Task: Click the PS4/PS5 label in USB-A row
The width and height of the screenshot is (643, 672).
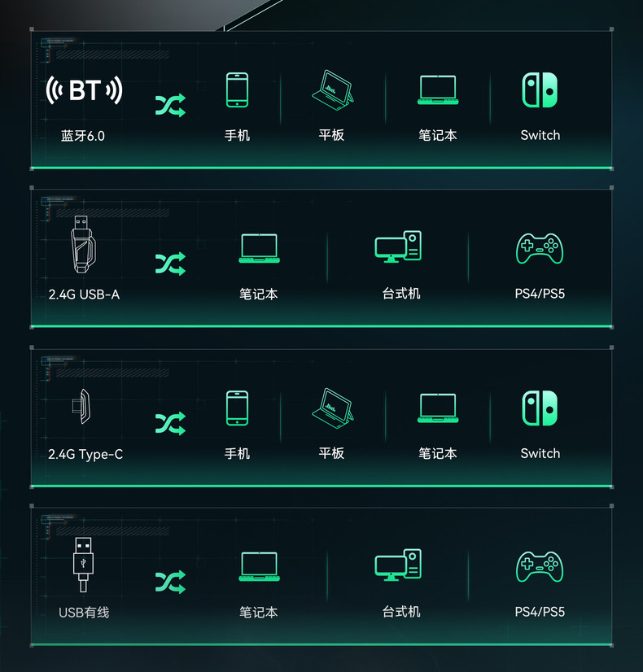Action: pyautogui.click(x=540, y=294)
